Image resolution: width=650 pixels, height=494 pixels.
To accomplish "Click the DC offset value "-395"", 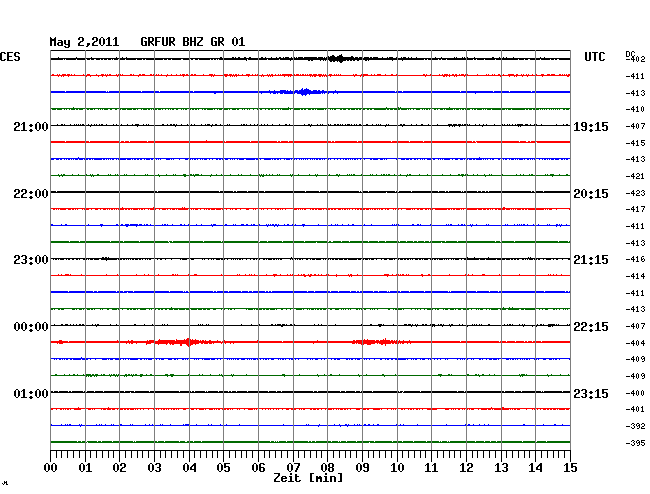I will pyautogui.click(x=635, y=443).
